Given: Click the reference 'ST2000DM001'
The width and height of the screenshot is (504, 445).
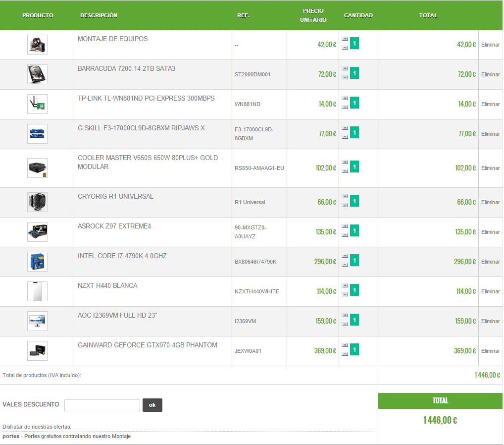Looking at the screenshot, I should click(x=252, y=74).
